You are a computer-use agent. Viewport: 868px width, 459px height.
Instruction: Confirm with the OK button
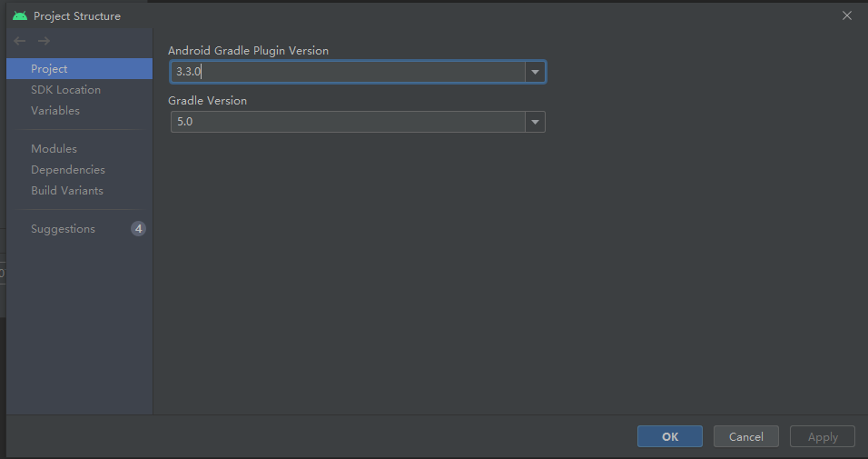tap(670, 436)
